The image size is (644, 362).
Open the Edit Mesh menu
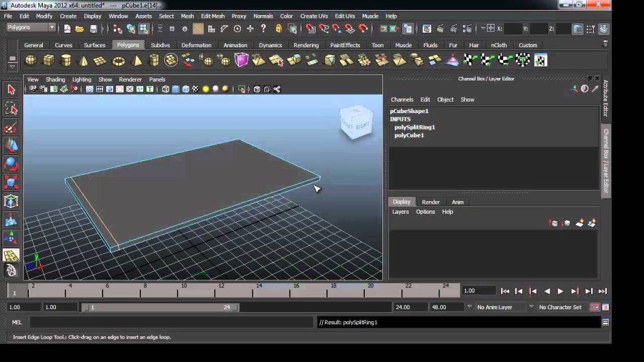click(213, 16)
